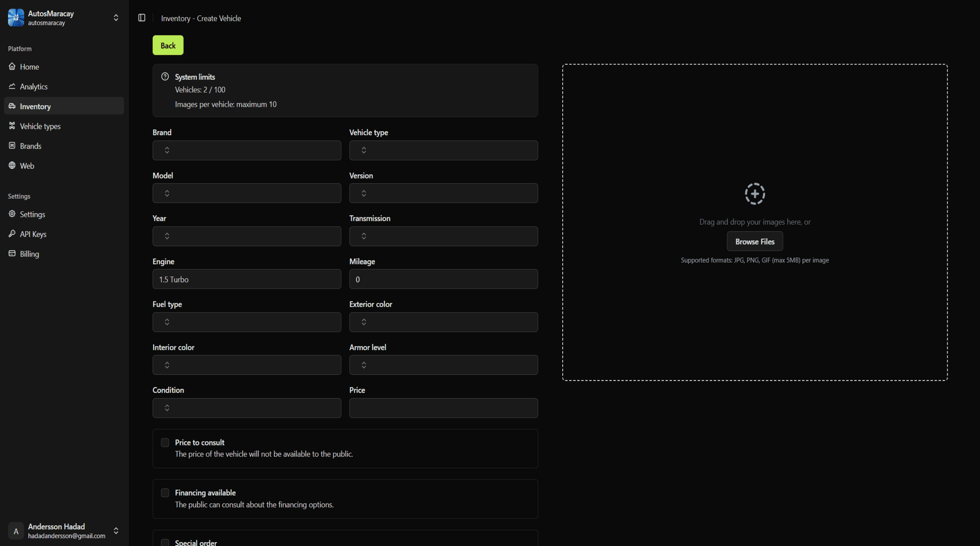
Task: Click the Web globe icon
Action: 12,165
